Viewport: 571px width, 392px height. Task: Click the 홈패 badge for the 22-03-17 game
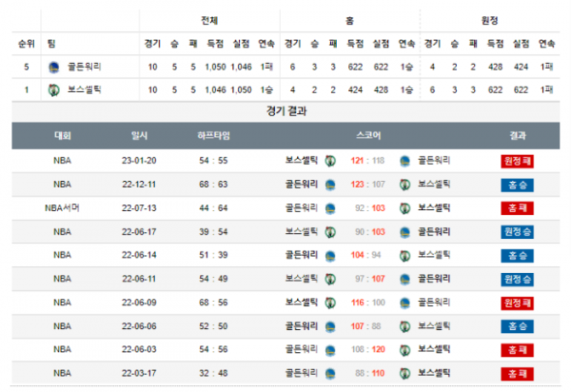point(518,374)
